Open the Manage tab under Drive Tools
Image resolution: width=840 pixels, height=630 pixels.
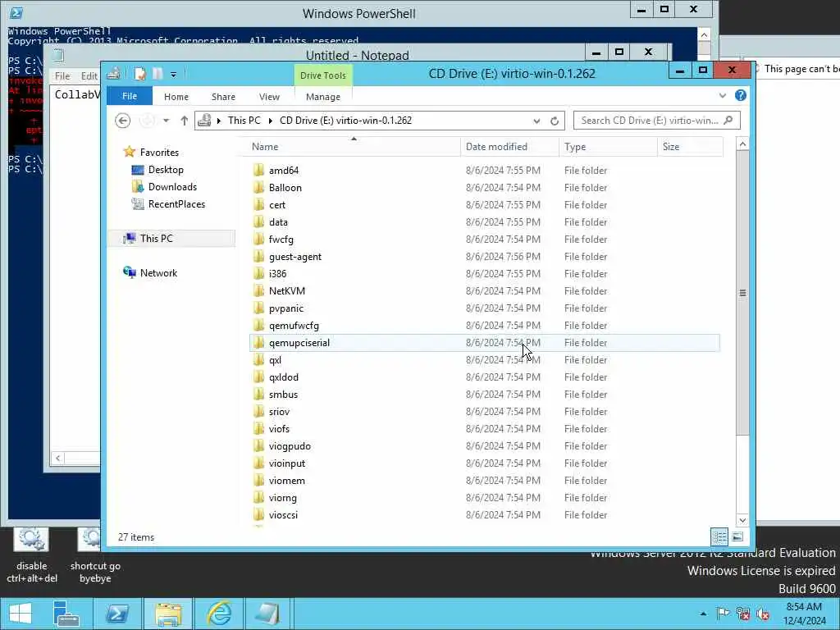point(323,97)
